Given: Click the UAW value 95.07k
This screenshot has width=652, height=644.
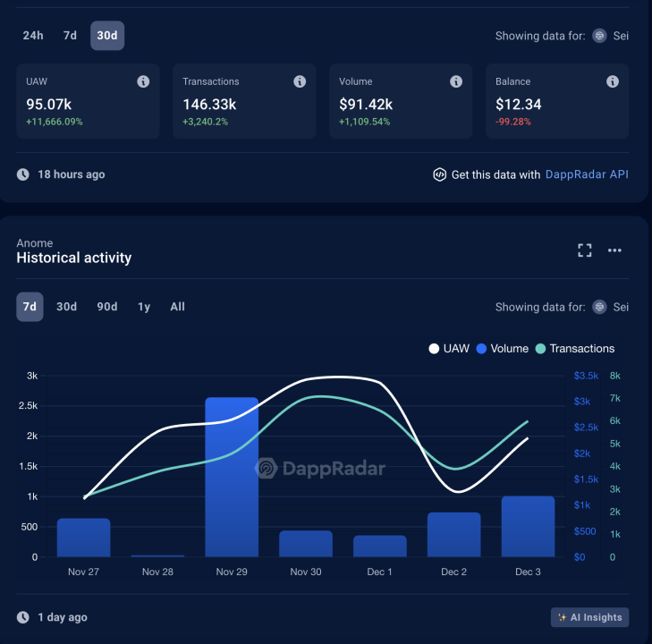Looking at the screenshot, I should [48, 105].
